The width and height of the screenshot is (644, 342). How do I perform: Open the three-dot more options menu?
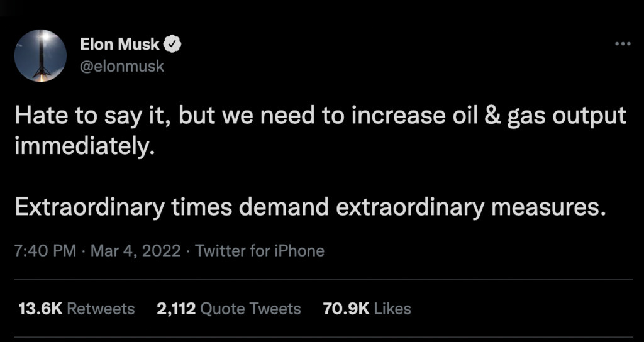pyautogui.click(x=621, y=43)
